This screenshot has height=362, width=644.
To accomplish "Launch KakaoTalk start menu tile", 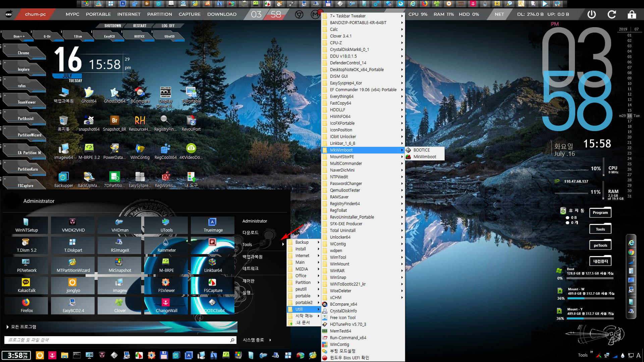I will tap(26, 286).
